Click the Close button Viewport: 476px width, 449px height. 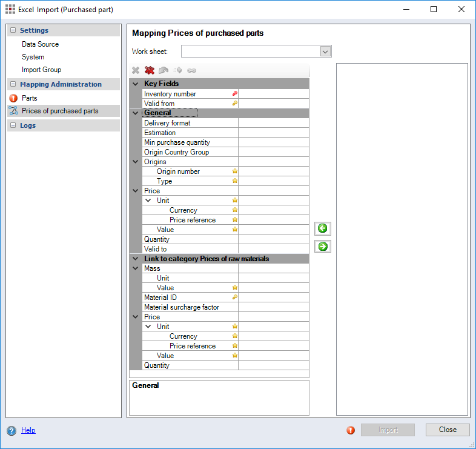(x=448, y=430)
